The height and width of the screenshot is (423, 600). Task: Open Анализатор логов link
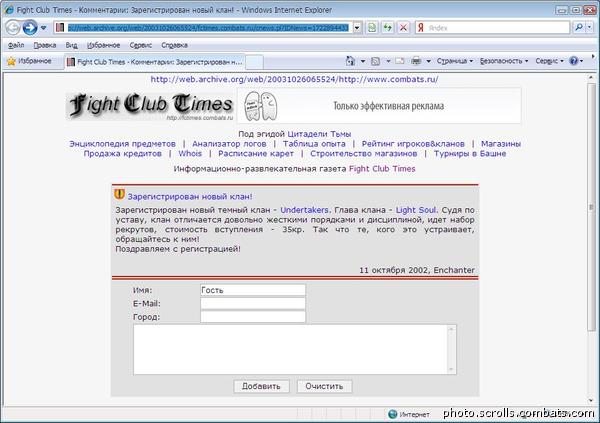tap(229, 144)
